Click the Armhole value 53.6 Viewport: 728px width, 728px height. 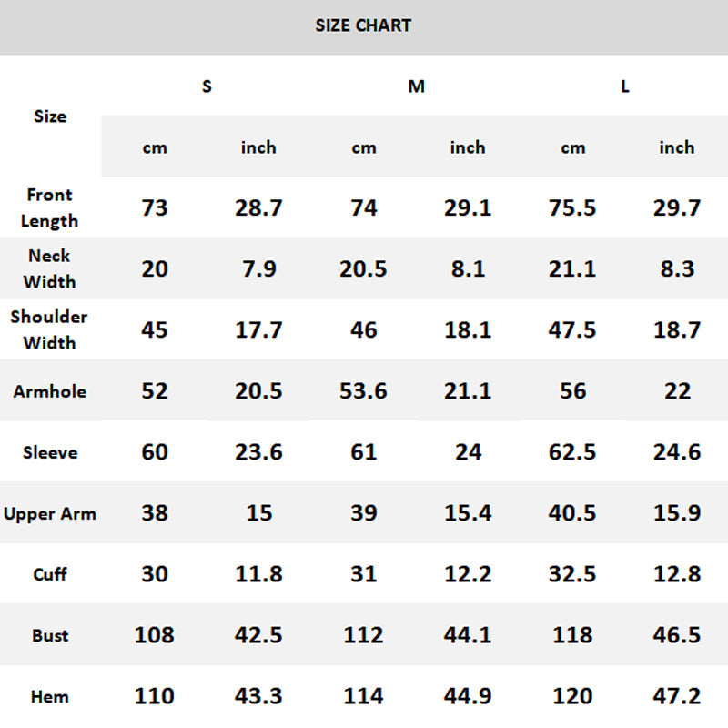(x=363, y=391)
